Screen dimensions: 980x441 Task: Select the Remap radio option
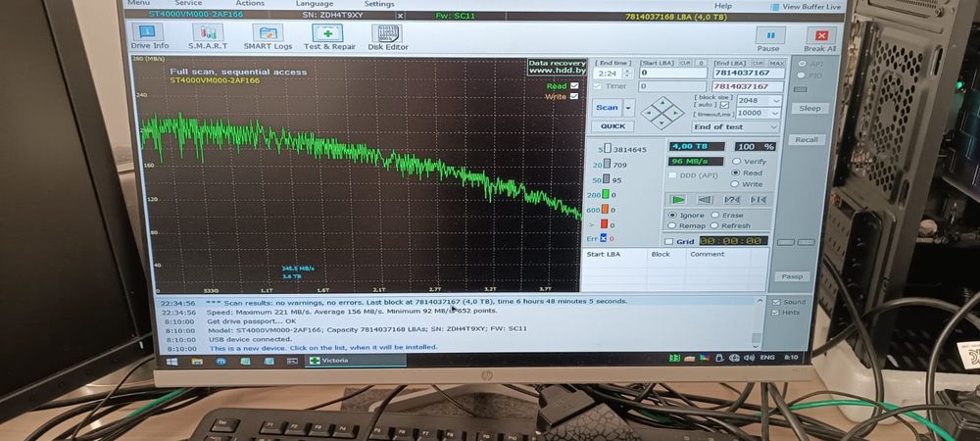click(672, 225)
